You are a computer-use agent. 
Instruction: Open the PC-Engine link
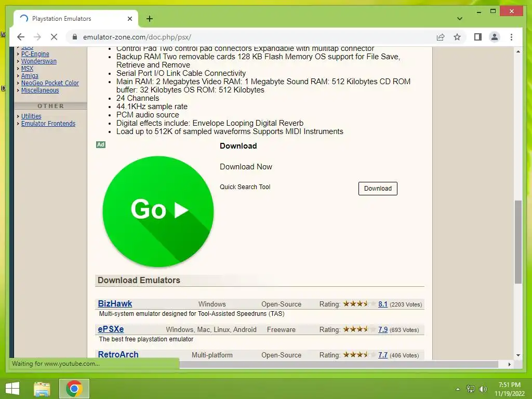pyautogui.click(x=35, y=54)
